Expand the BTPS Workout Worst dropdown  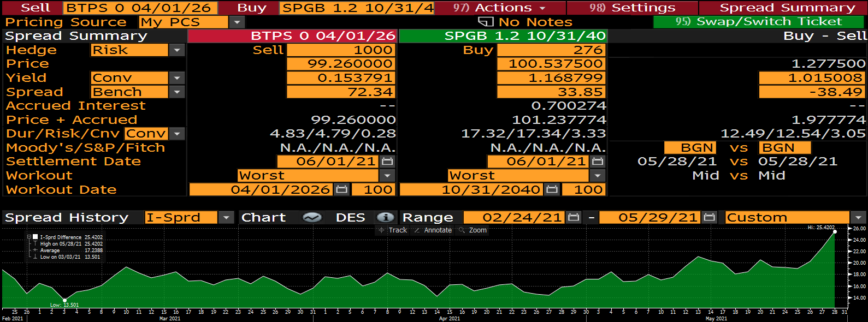[387, 176]
